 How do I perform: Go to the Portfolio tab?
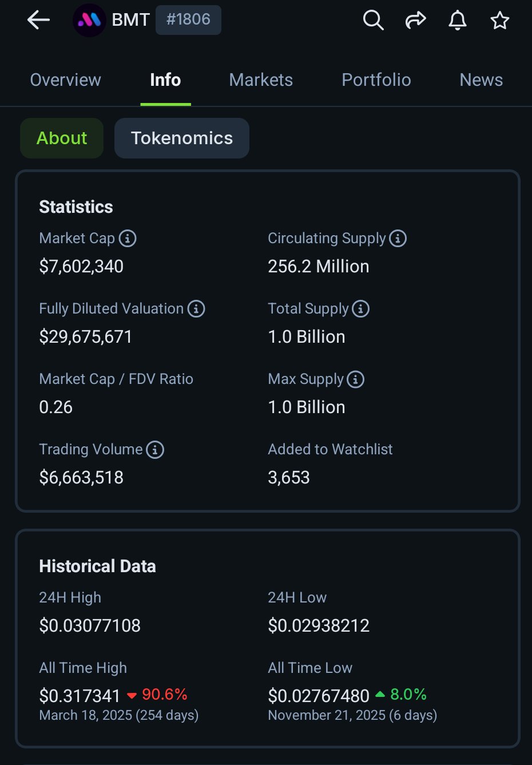tap(376, 80)
